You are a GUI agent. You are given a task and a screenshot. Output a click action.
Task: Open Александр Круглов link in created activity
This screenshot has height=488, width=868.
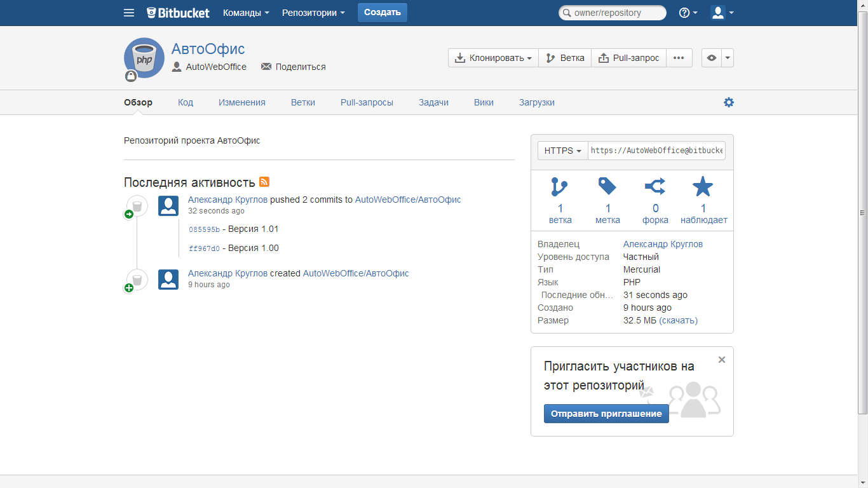tap(227, 273)
